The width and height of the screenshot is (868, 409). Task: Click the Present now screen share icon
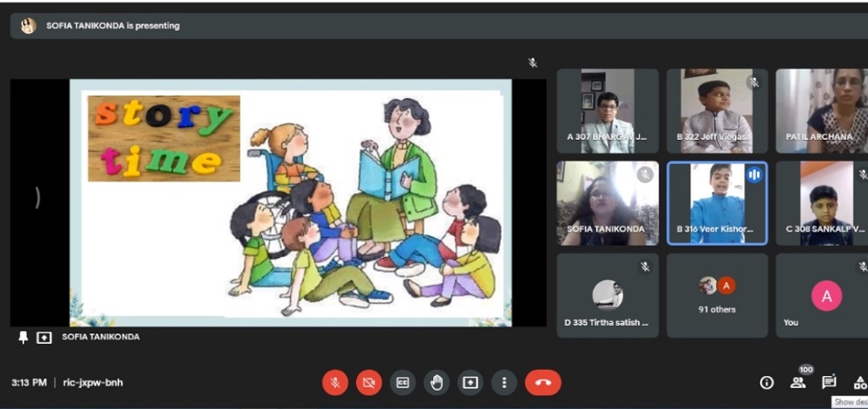pyautogui.click(x=470, y=382)
